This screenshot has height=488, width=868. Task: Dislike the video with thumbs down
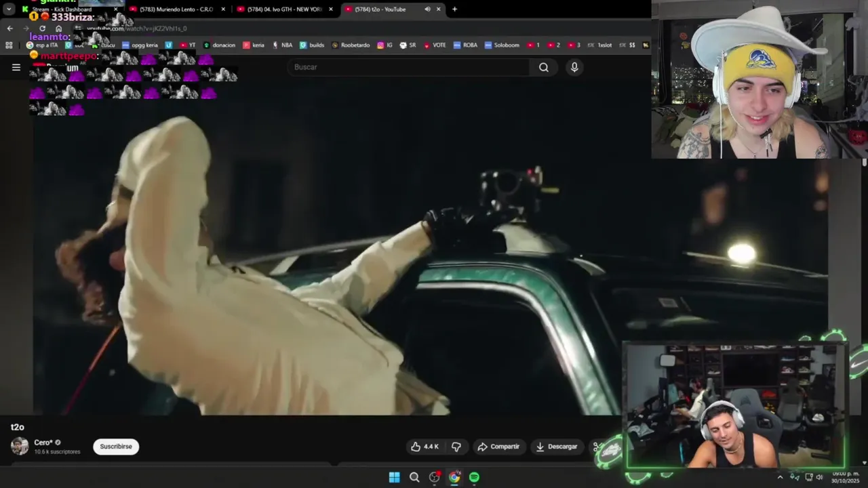(456, 447)
